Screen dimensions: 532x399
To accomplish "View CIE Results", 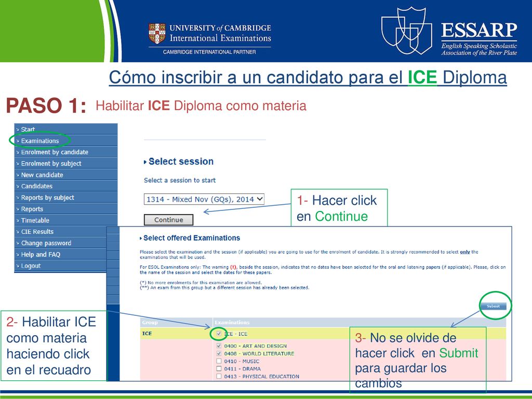I will (x=61, y=231).
